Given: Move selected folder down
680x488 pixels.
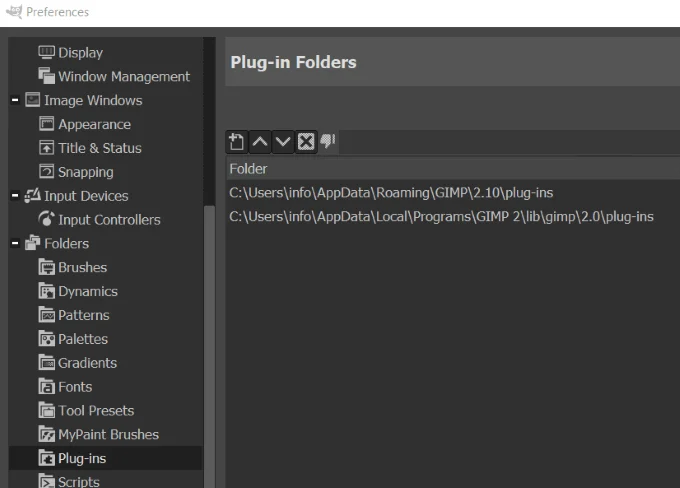Looking at the screenshot, I should click(x=283, y=142).
